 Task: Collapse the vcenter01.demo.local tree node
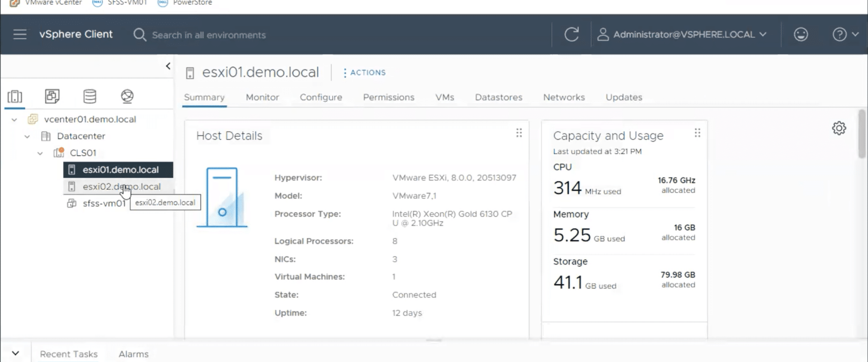14,119
